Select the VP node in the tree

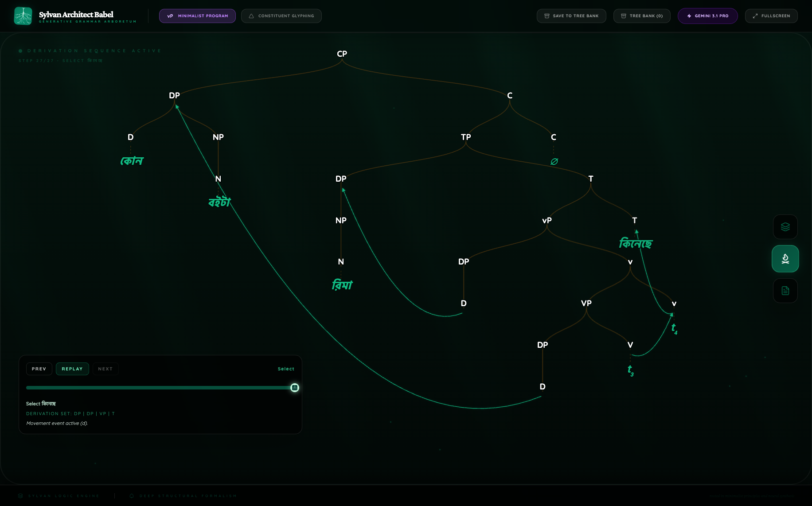(x=586, y=304)
